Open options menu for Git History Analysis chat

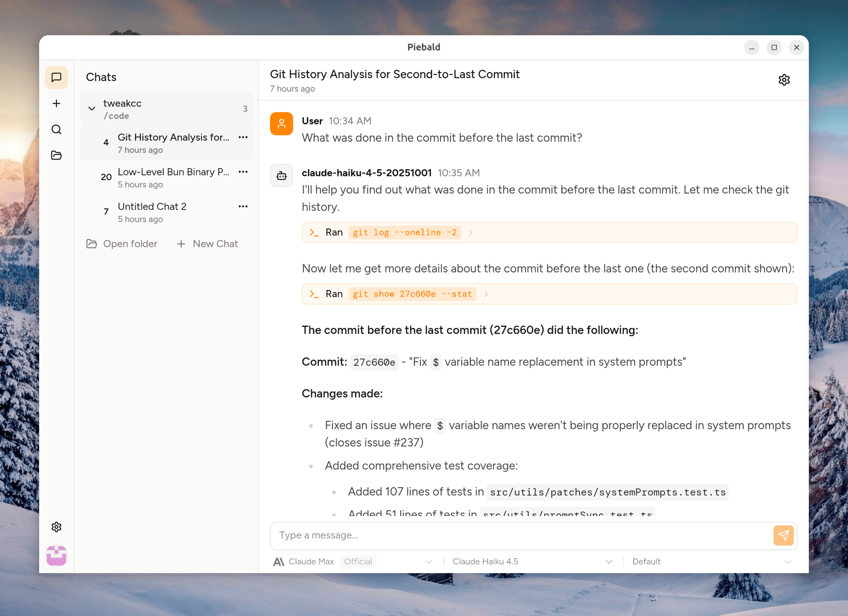click(x=243, y=137)
